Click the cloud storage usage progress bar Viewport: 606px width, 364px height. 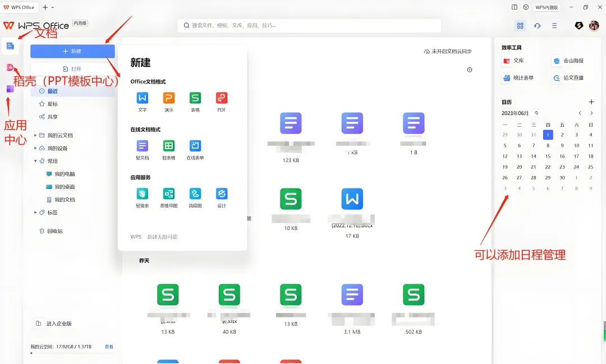(72, 353)
